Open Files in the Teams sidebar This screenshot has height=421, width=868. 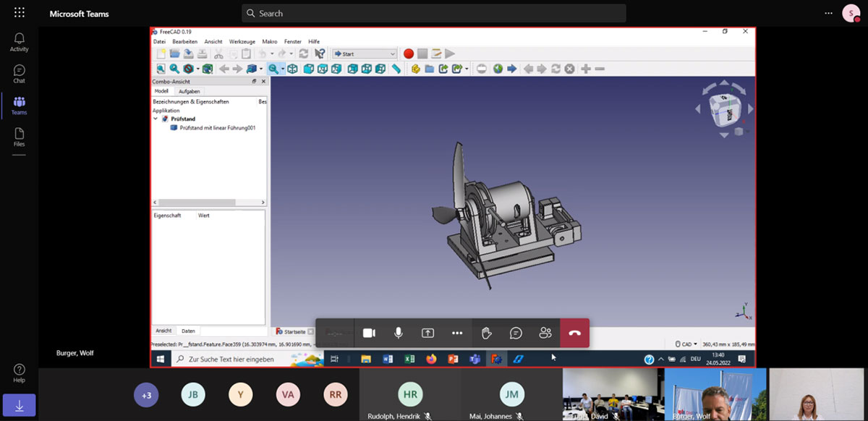click(19, 137)
